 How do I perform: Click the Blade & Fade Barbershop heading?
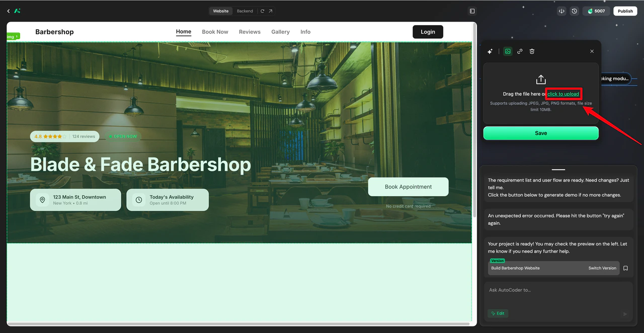[x=140, y=164]
